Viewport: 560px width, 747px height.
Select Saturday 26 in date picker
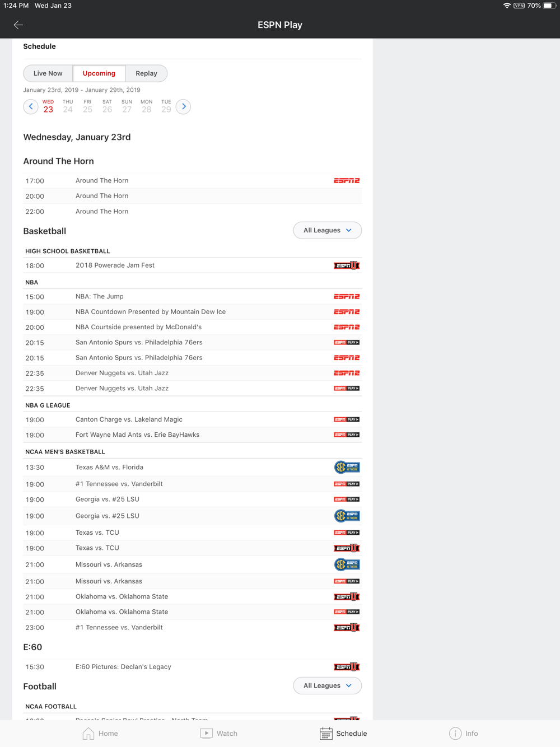pyautogui.click(x=107, y=106)
